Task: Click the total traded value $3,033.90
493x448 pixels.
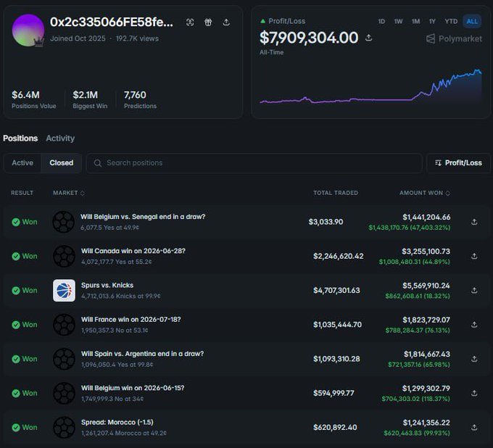Action: (x=326, y=222)
